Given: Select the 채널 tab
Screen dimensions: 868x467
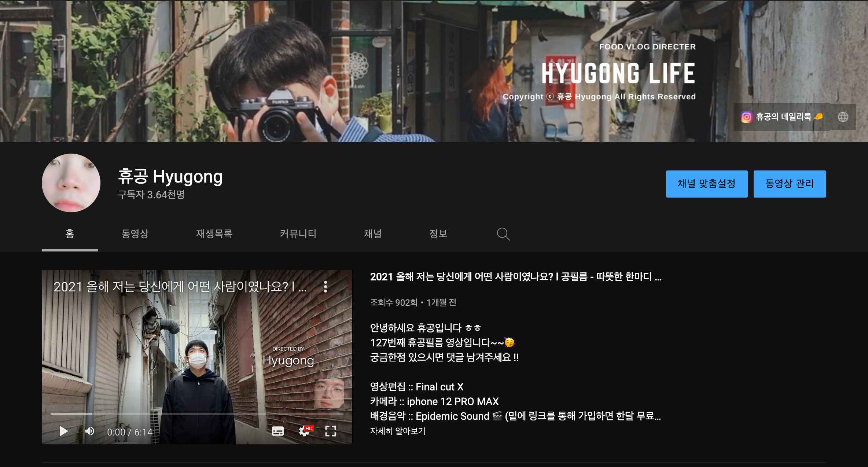Looking at the screenshot, I should coord(373,233).
